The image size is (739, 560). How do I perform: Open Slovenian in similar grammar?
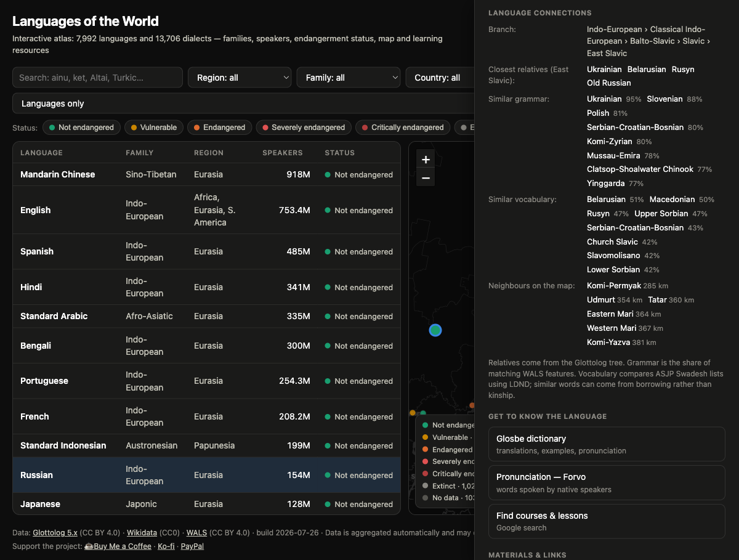point(664,99)
